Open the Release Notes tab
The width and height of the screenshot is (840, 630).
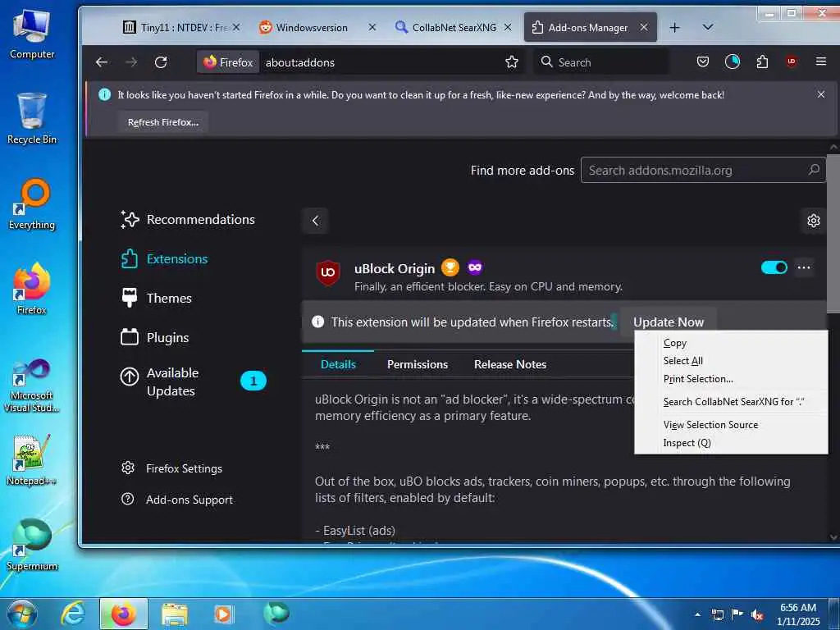pos(510,364)
